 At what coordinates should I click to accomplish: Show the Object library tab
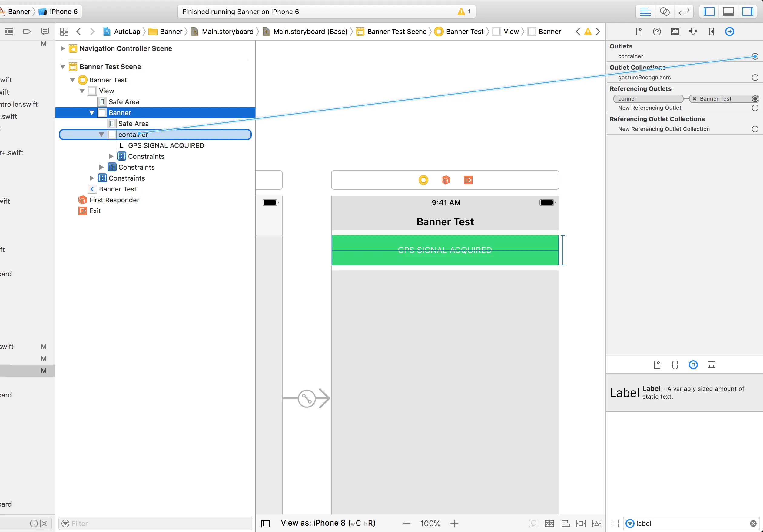(x=693, y=364)
